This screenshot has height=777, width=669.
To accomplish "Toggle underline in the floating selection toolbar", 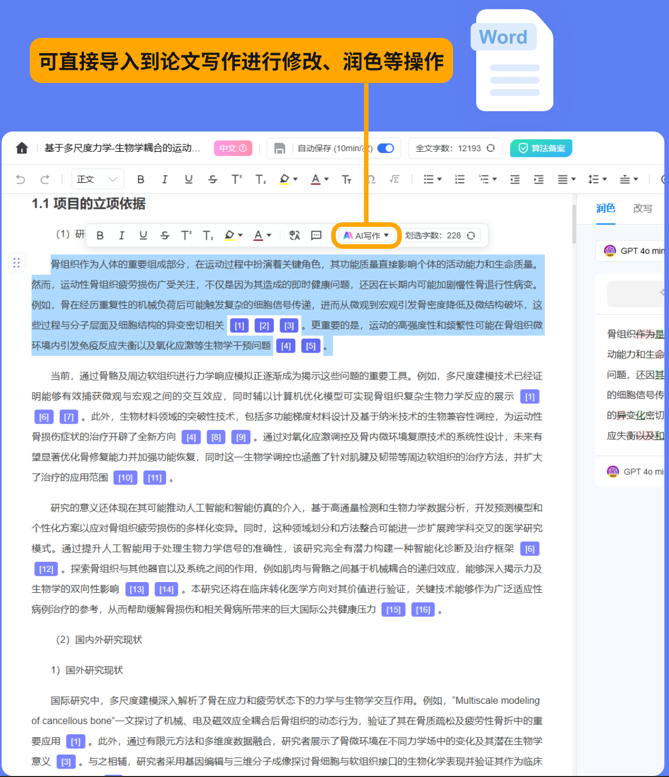I will 143,235.
